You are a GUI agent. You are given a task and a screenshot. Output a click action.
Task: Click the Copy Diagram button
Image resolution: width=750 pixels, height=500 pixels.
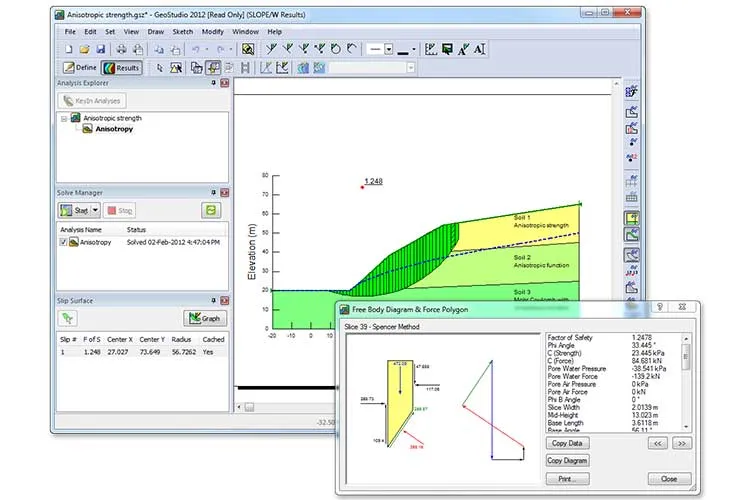point(567,460)
